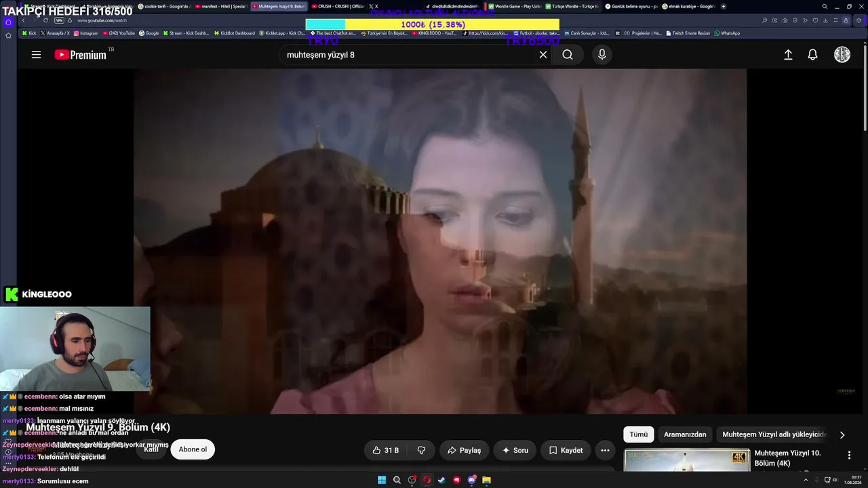Start voice search with the microphone
Viewport: 868px width, 488px height.
[601, 55]
